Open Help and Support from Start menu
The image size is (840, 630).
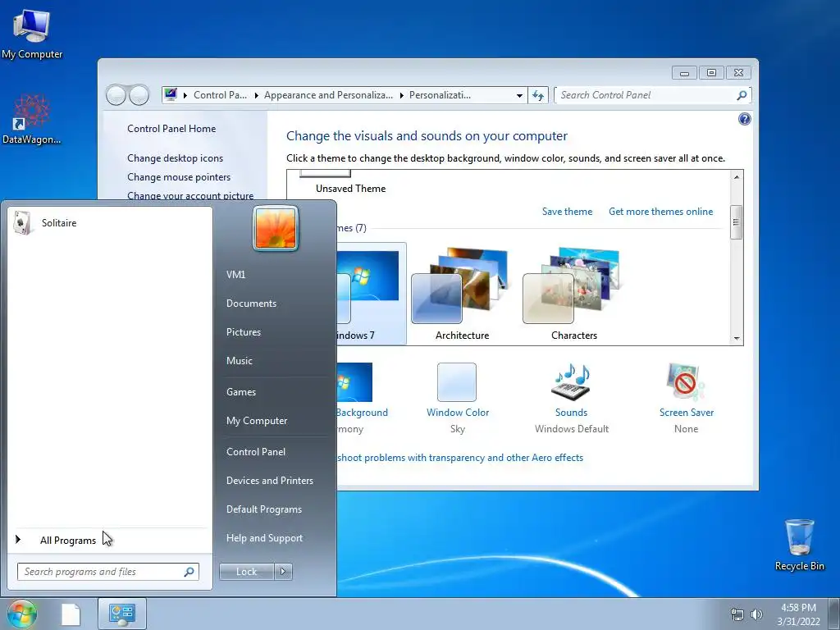[264, 538]
